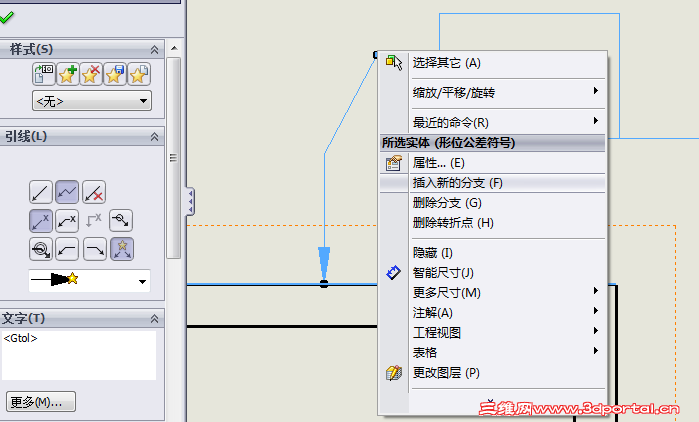Open the 工程视图 submenu
The image size is (699, 422).
[493, 332]
